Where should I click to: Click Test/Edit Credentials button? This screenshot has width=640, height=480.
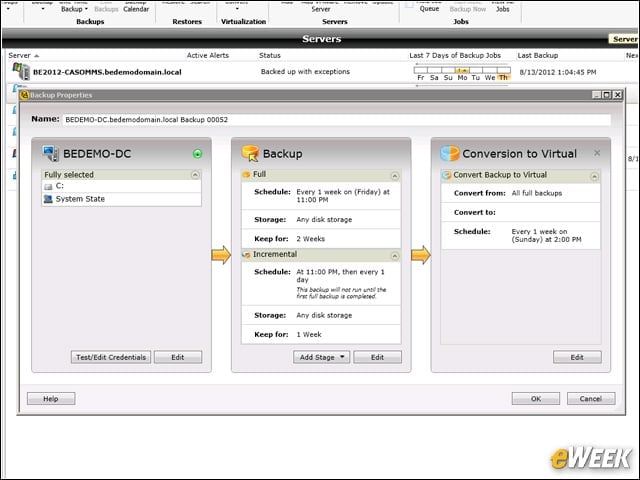click(x=111, y=357)
